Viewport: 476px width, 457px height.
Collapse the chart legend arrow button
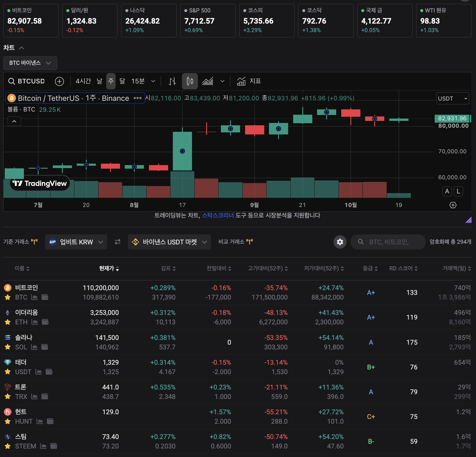[x=14, y=121]
